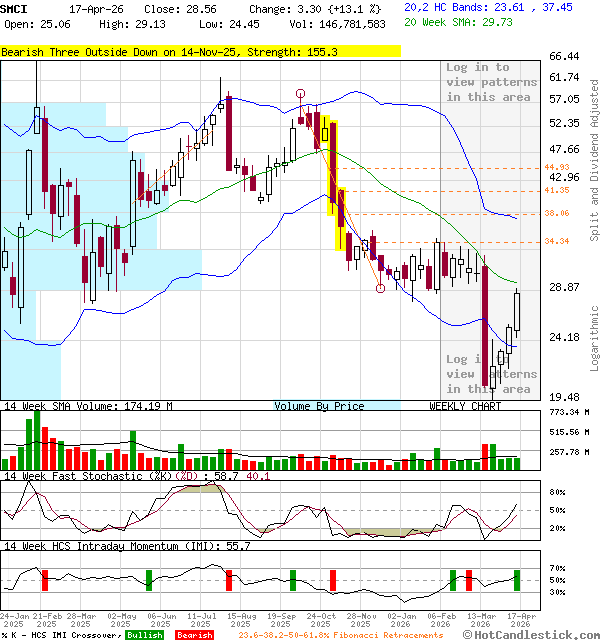Click the rightmost green IMI crossover bar

click(x=517, y=580)
